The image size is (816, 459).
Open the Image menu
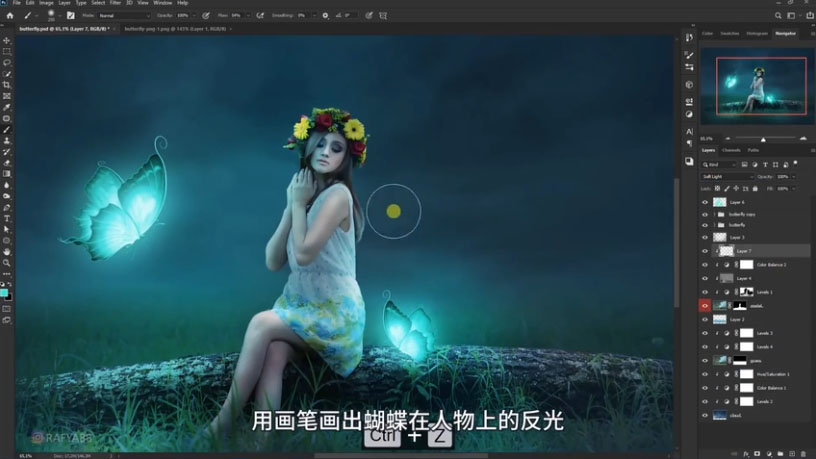[x=46, y=3]
